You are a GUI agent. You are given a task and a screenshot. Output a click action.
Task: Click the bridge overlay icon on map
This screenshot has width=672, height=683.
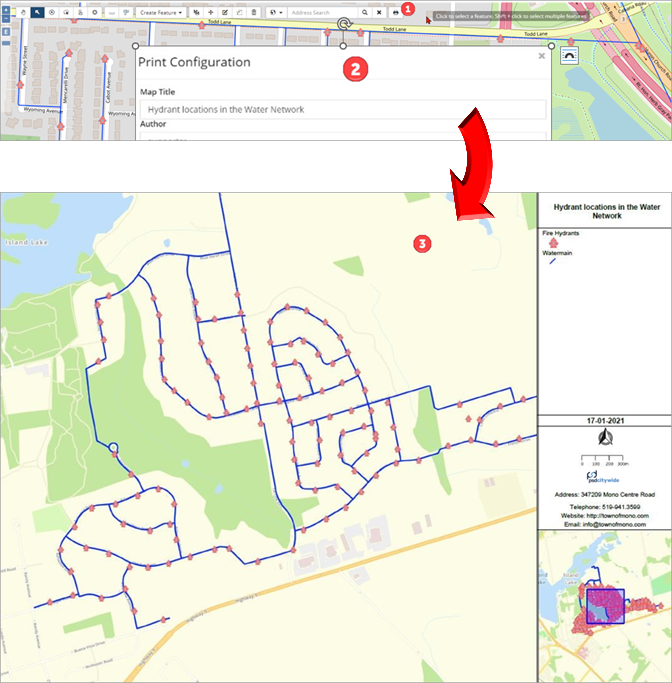click(569, 56)
